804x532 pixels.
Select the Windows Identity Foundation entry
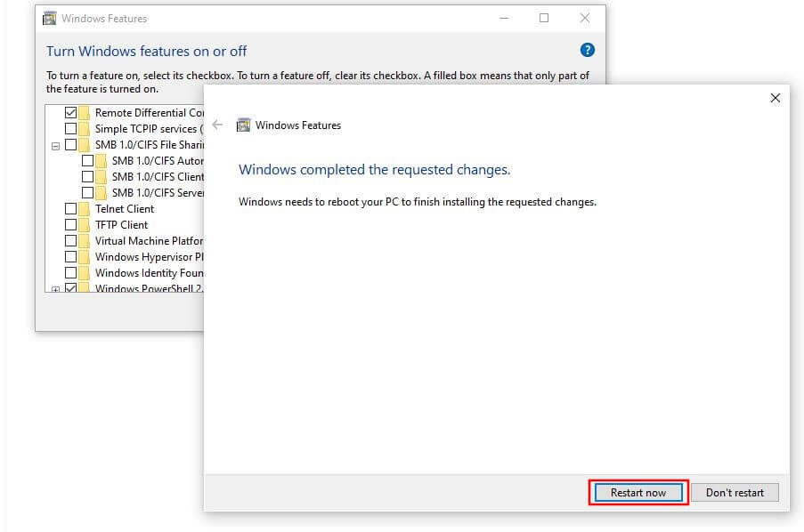pos(149,273)
